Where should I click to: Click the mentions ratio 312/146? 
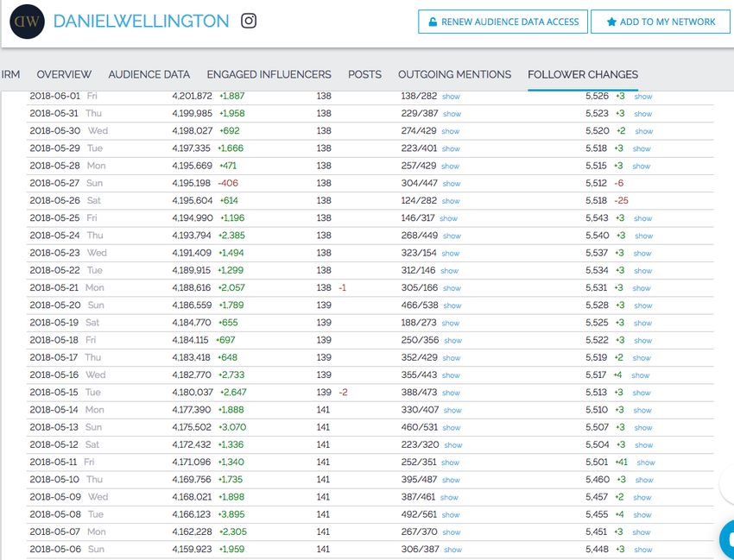pyautogui.click(x=418, y=270)
